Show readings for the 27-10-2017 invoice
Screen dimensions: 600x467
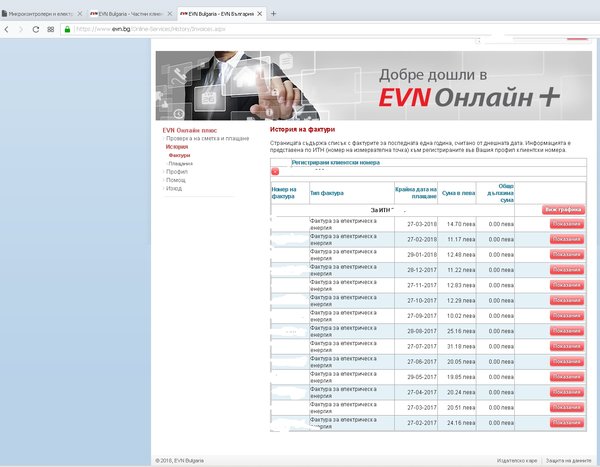point(567,300)
